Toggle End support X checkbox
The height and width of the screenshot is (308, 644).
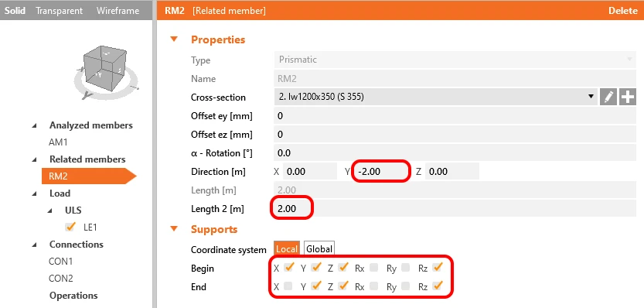[x=288, y=286]
